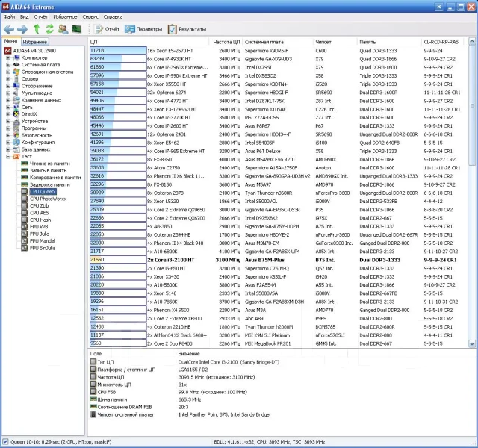Select FPU Mandel benchmark
478x448 pixels.
point(42,240)
